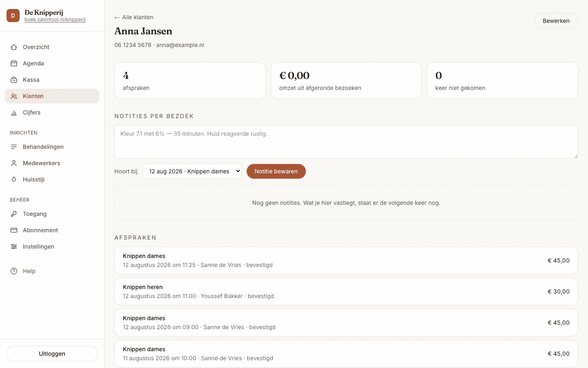Open the 'Hoort bij' appointment dropdown

pos(192,171)
